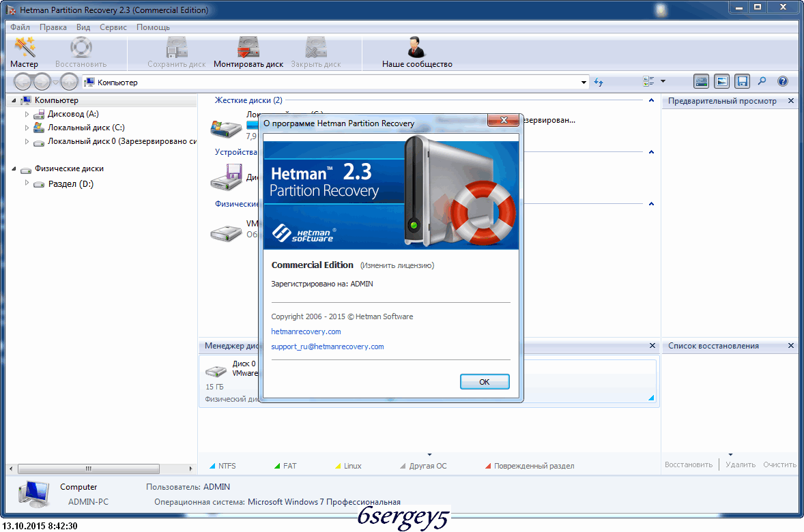The height and width of the screenshot is (532, 804).
Task: Expand the Локальный диск 0 tree node
Action: pyautogui.click(x=27, y=141)
